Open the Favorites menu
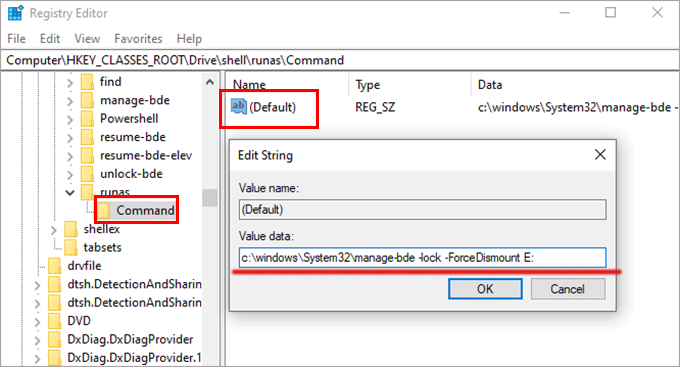 (x=138, y=39)
